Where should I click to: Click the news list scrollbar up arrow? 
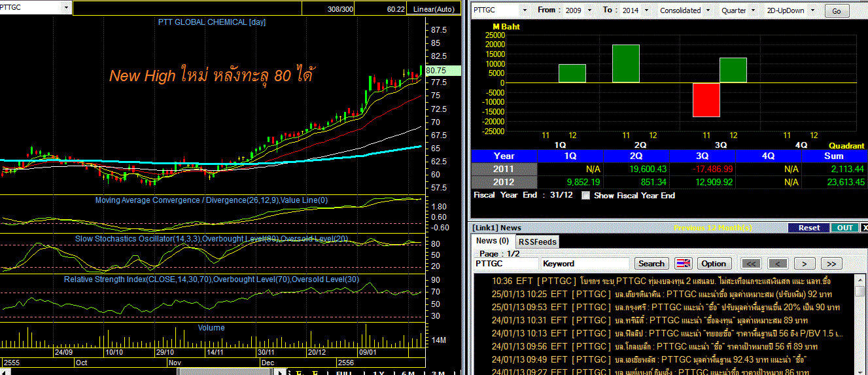[x=860, y=279]
